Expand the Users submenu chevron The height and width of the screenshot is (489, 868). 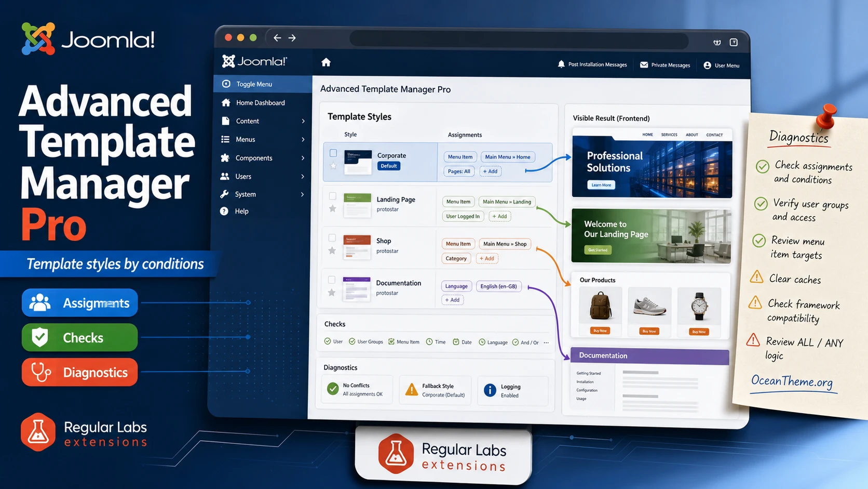303,177
